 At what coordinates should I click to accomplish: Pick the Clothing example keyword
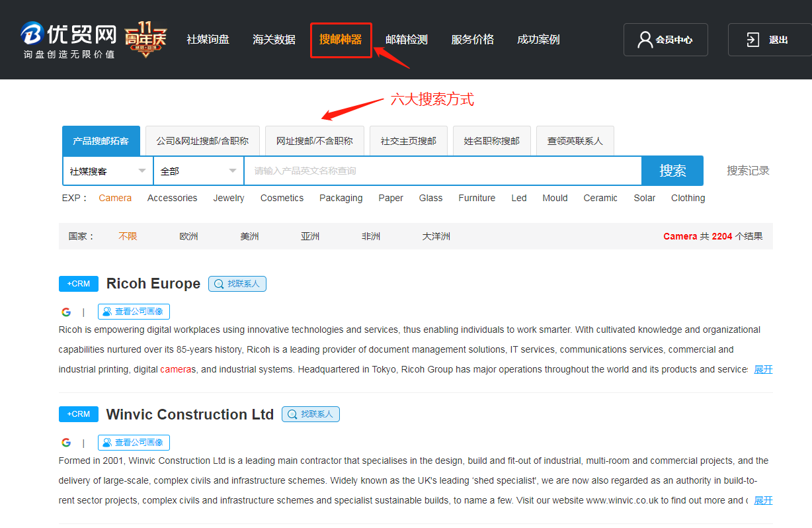coord(688,198)
